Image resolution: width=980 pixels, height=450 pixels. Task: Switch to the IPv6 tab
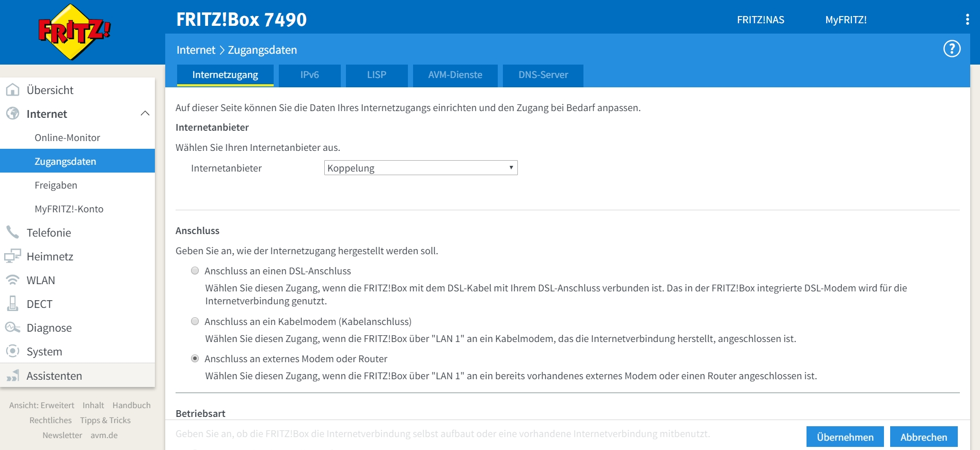click(309, 75)
